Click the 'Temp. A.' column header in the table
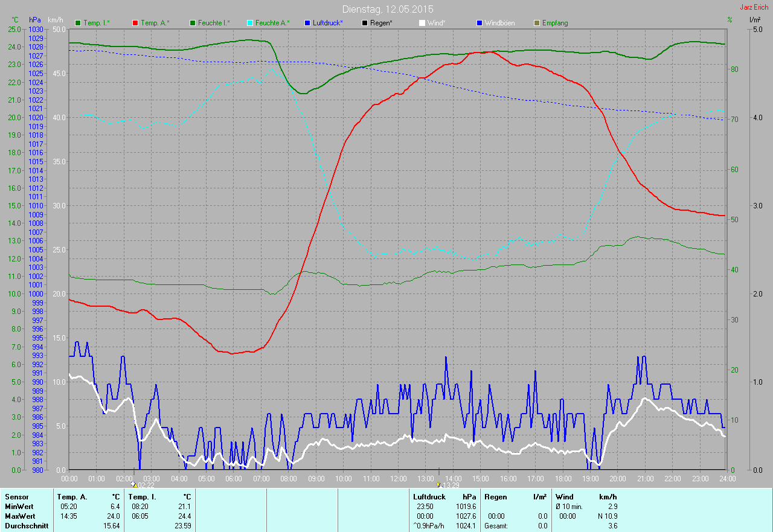 pyautogui.click(x=72, y=497)
